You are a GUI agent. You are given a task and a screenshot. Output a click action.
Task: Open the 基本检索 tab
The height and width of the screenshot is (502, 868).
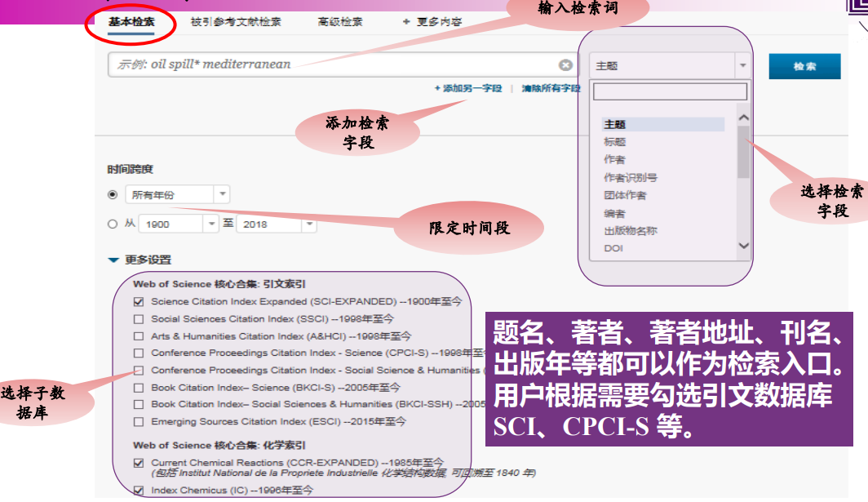[x=131, y=22]
